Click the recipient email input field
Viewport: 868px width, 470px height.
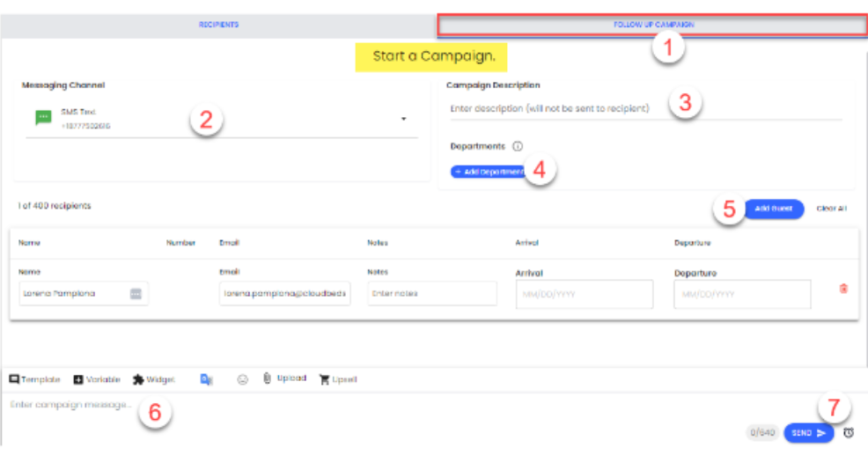point(284,293)
